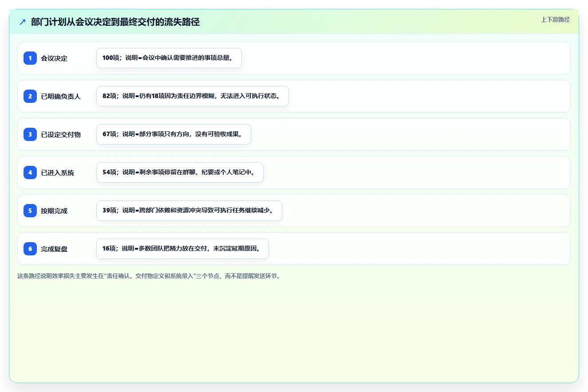
Task: Click the footnote starting 这条路径说明效率损失
Action: point(149,276)
